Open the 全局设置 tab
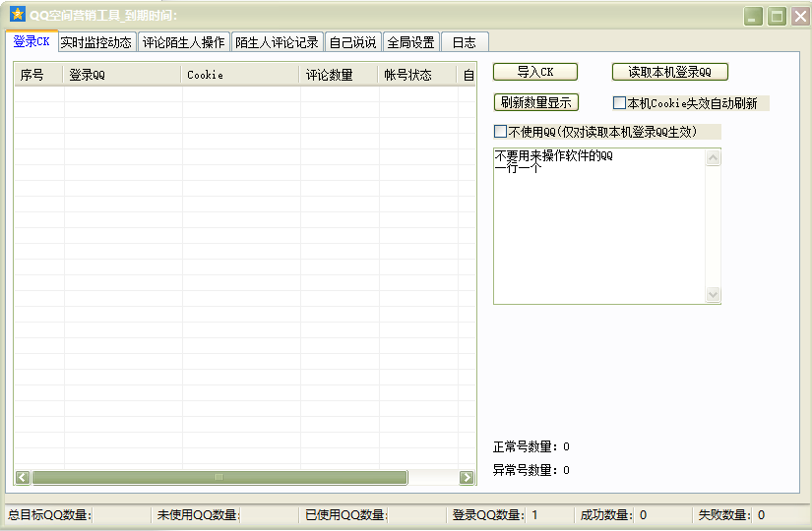The image size is (812, 531). click(x=410, y=42)
